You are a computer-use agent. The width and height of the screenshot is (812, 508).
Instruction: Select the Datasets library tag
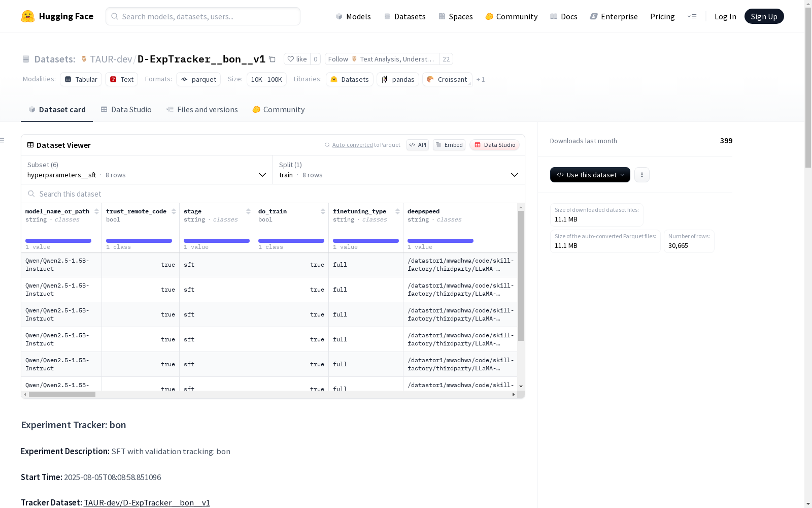point(350,79)
